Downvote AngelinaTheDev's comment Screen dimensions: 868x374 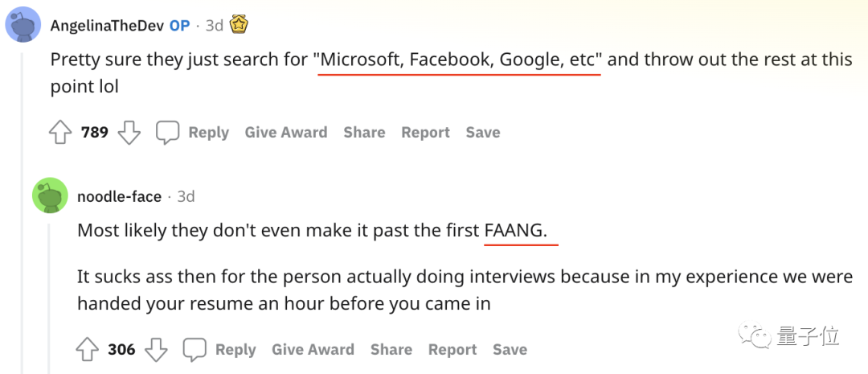click(129, 133)
